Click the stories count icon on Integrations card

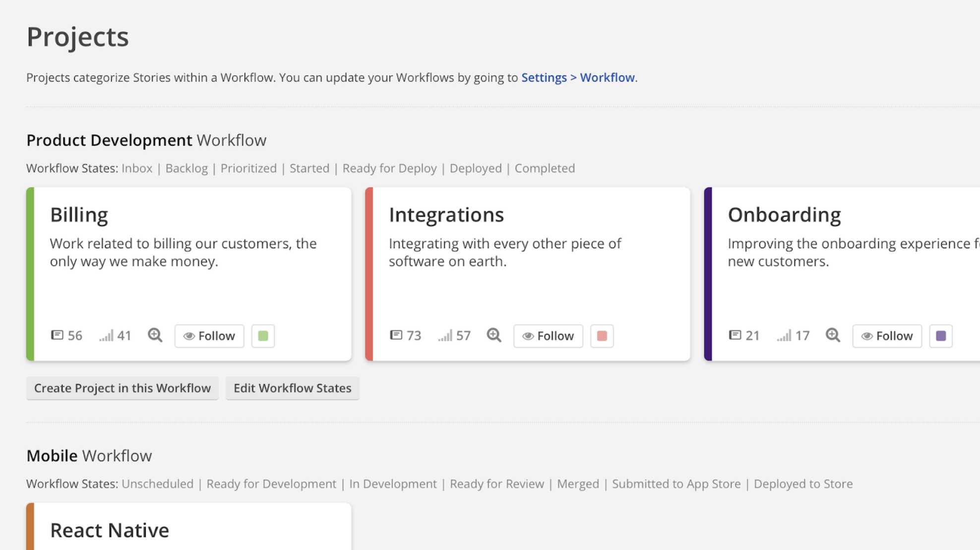pyautogui.click(x=396, y=336)
